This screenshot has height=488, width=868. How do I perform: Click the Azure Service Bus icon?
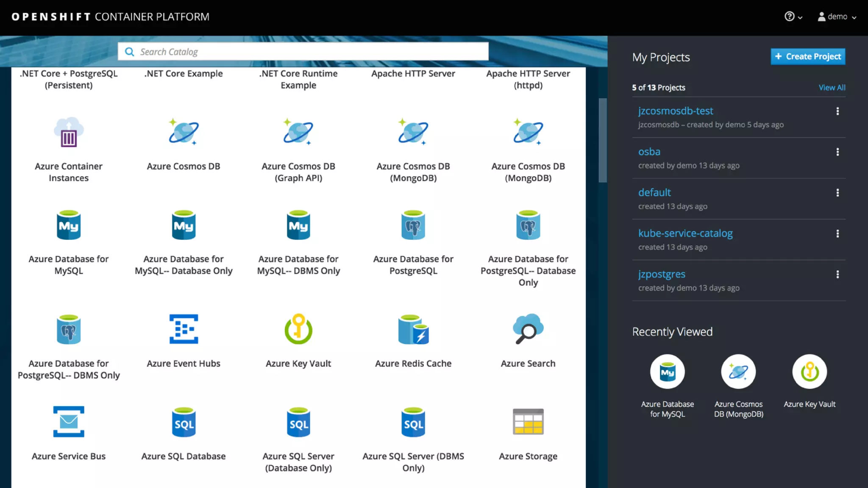[69, 421]
